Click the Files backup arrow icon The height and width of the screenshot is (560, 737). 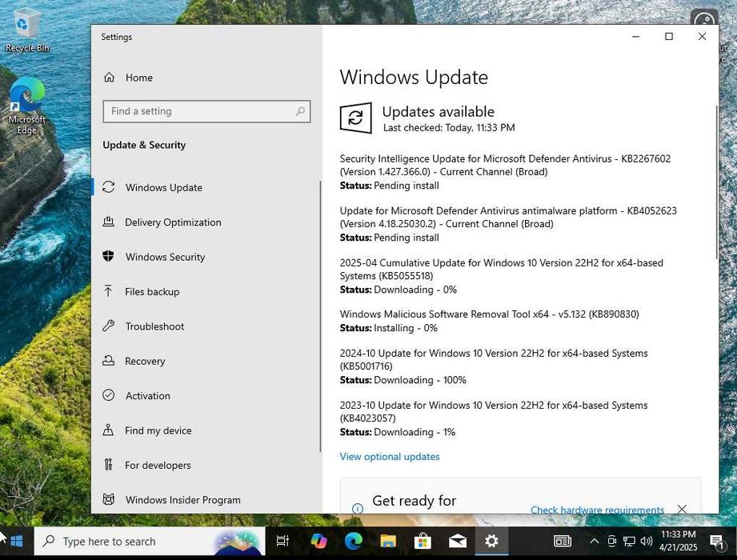click(x=108, y=291)
